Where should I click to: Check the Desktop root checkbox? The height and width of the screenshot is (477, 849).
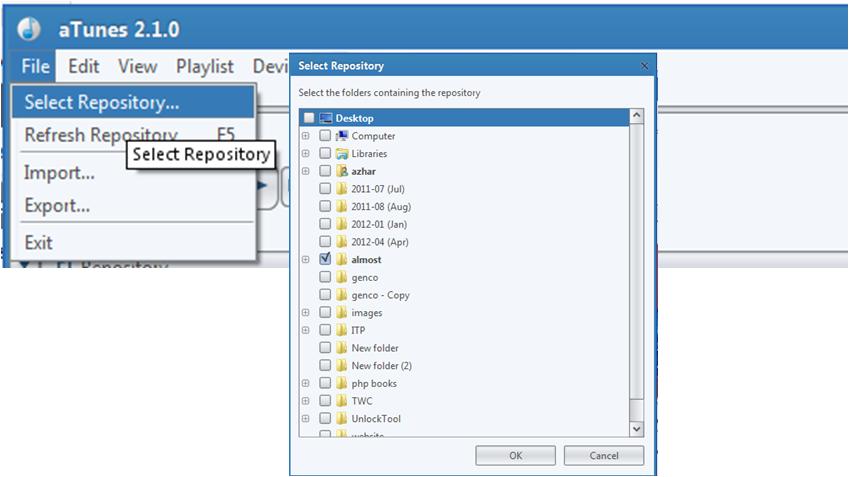click(x=309, y=117)
